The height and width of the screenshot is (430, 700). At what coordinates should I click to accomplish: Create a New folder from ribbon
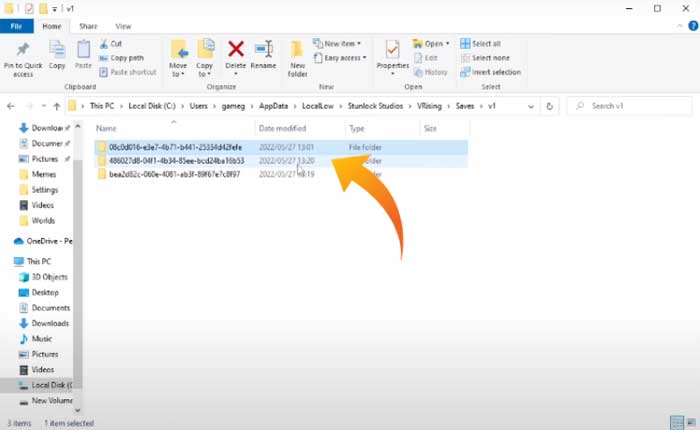(298, 57)
